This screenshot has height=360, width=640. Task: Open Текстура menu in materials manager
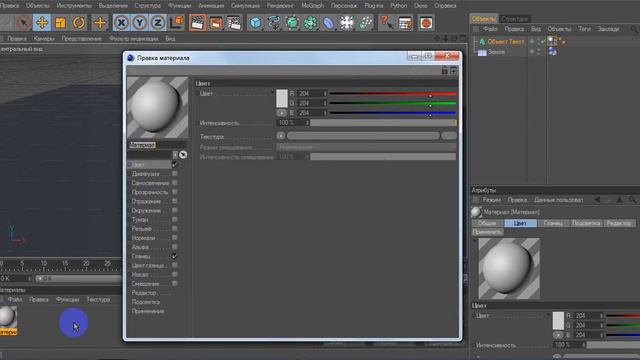(x=98, y=300)
